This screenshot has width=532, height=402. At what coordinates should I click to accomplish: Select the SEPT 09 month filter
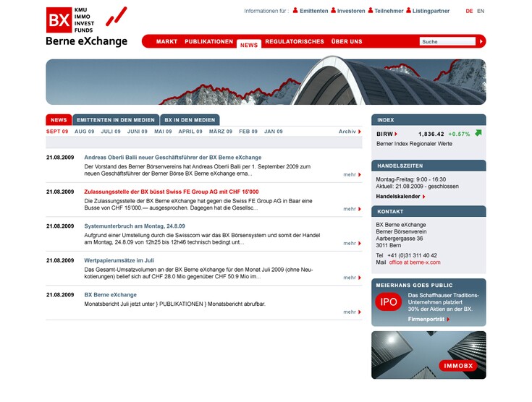click(x=57, y=132)
